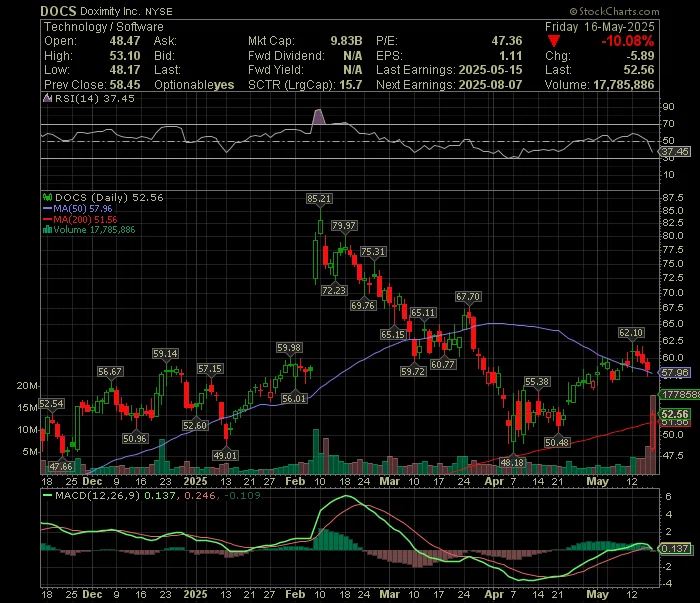The height and width of the screenshot is (603, 700).
Task: Click the volume axis tag beginning 177858
Action: 679,394
